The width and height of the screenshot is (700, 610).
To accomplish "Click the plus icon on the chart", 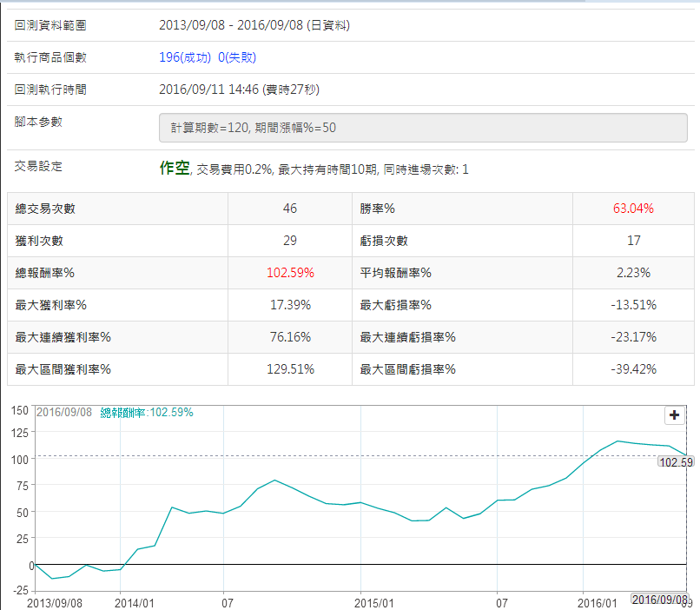I will [x=674, y=415].
